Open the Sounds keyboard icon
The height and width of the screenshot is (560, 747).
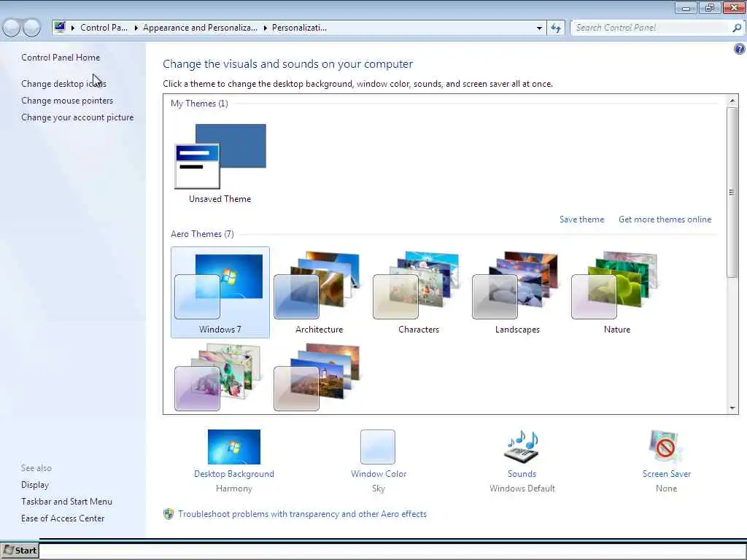click(522, 447)
